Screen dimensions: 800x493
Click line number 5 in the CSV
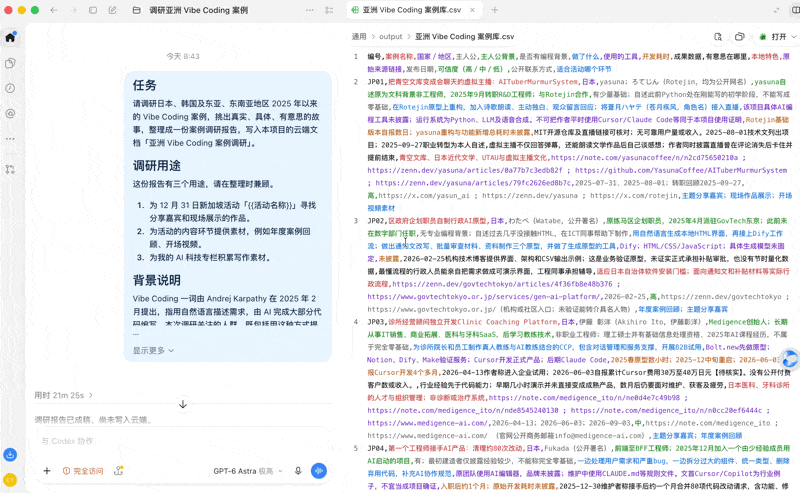pos(356,449)
